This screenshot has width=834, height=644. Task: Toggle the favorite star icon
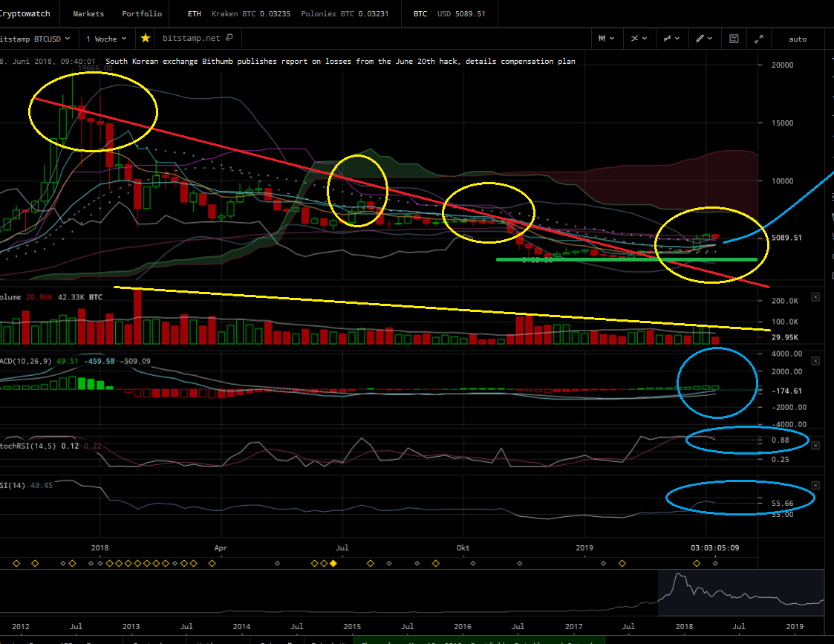(x=146, y=39)
